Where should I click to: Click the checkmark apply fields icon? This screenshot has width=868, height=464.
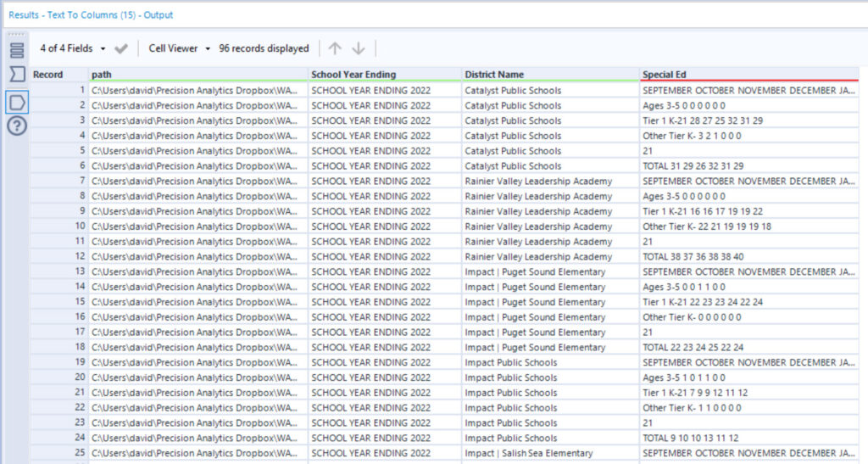tap(121, 48)
